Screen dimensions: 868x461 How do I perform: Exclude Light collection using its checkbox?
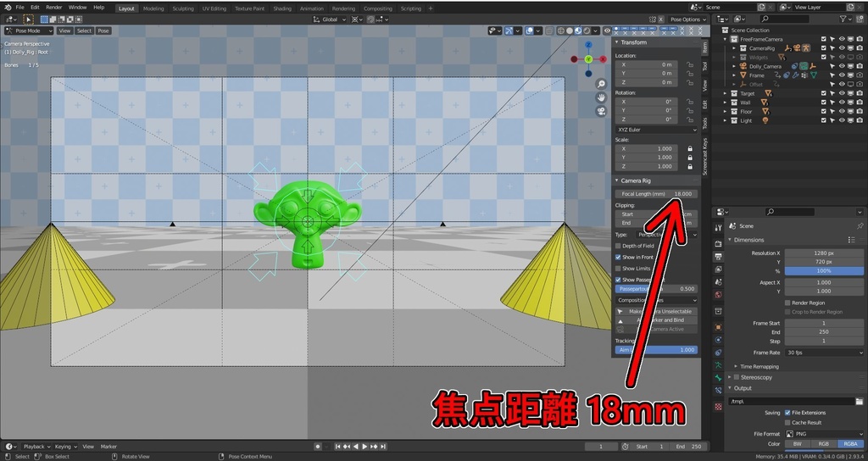[x=824, y=120]
